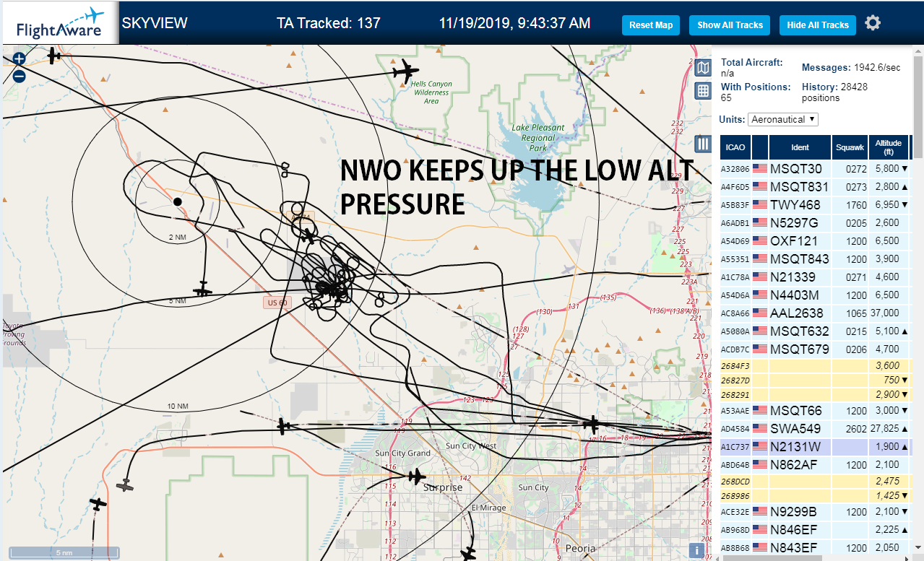This screenshot has height=561, width=924.
Task: Select the N862AF ident
Action: [793, 464]
